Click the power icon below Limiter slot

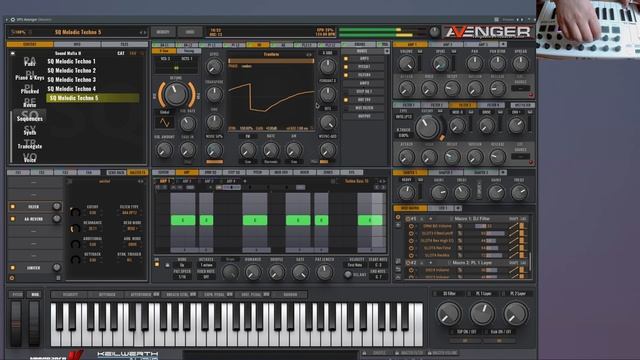pos(12,278)
